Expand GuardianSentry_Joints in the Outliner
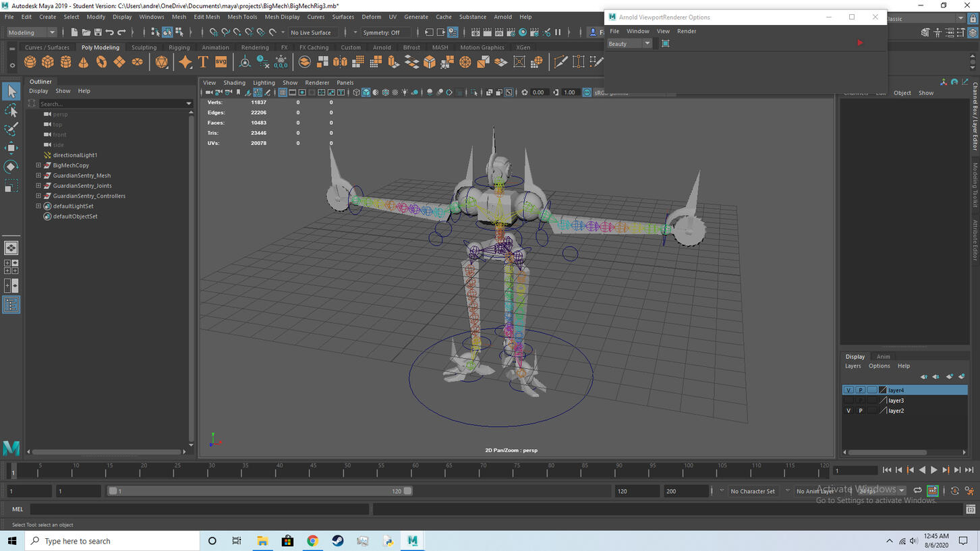Image resolution: width=980 pixels, height=551 pixels. pos(38,185)
